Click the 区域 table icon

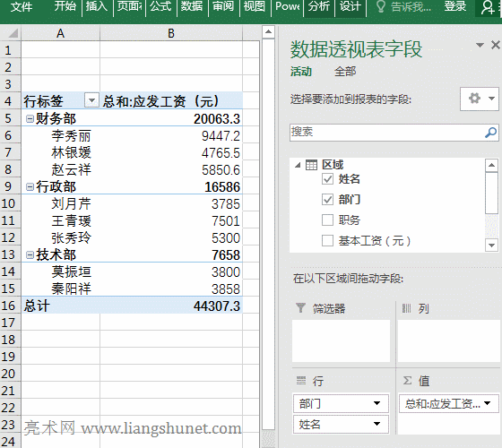(x=311, y=165)
